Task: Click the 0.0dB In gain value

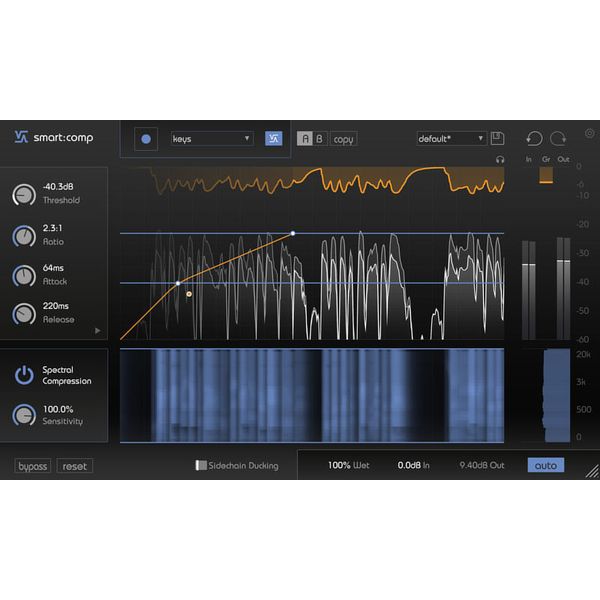Action: pyautogui.click(x=413, y=465)
